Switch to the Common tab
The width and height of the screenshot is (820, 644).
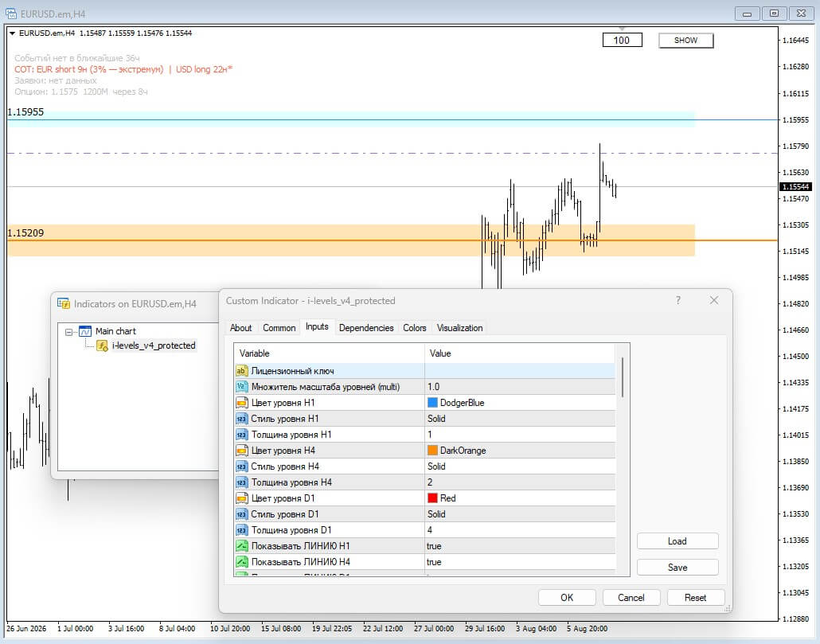point(279,328)
